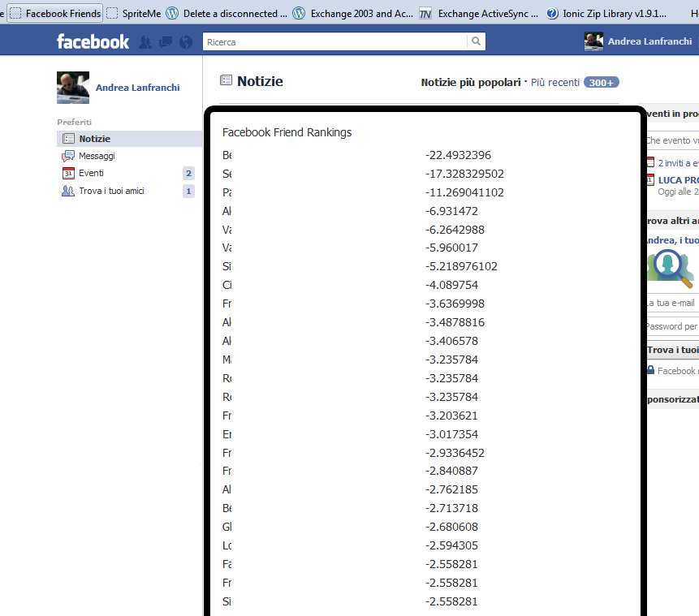Image resolution: width=699 pixels, height=616 pixels.
Task: Click the Password per field
Action: (x=673, y=326)
